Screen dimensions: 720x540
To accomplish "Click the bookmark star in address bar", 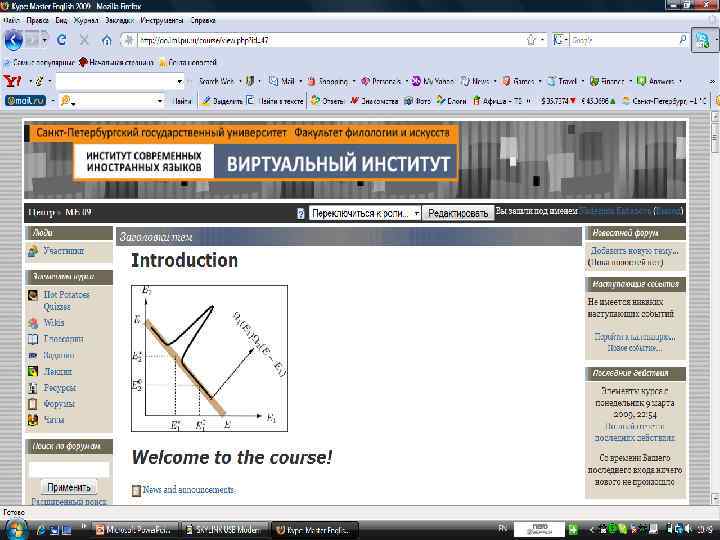I will (531, 40).
